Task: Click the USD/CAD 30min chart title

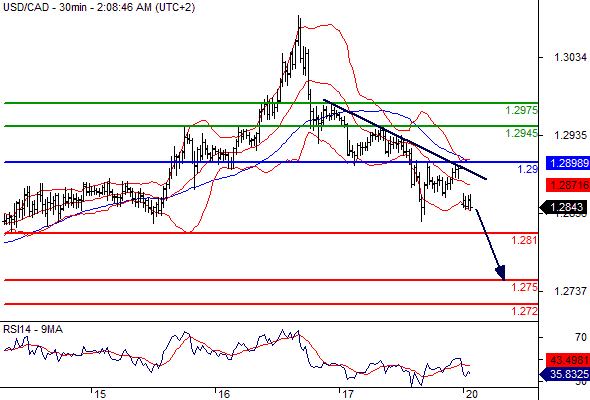Action: point(99,7)
